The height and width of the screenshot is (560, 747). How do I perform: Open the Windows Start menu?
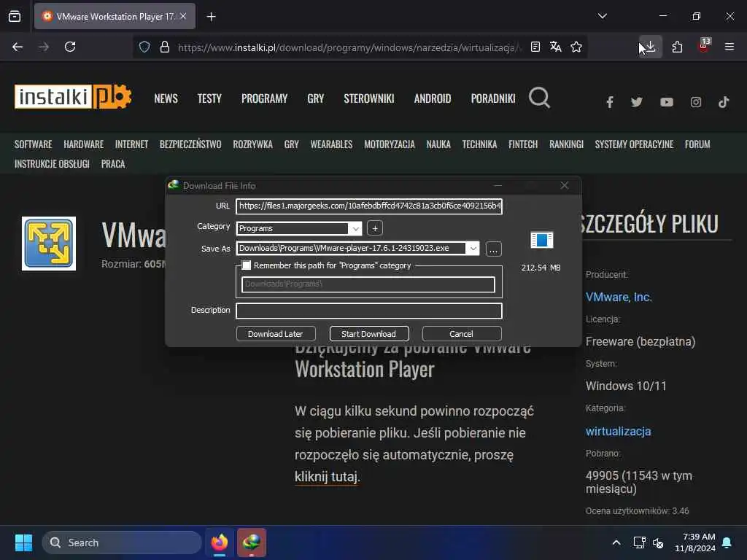[23, 542]
